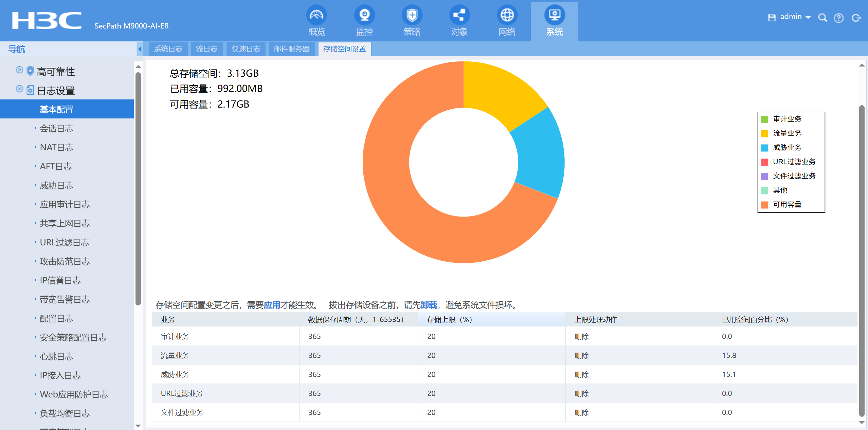Switch to the 系统日志 tab
The width and height of the screenshot is (868, 430).
point(168,49)
